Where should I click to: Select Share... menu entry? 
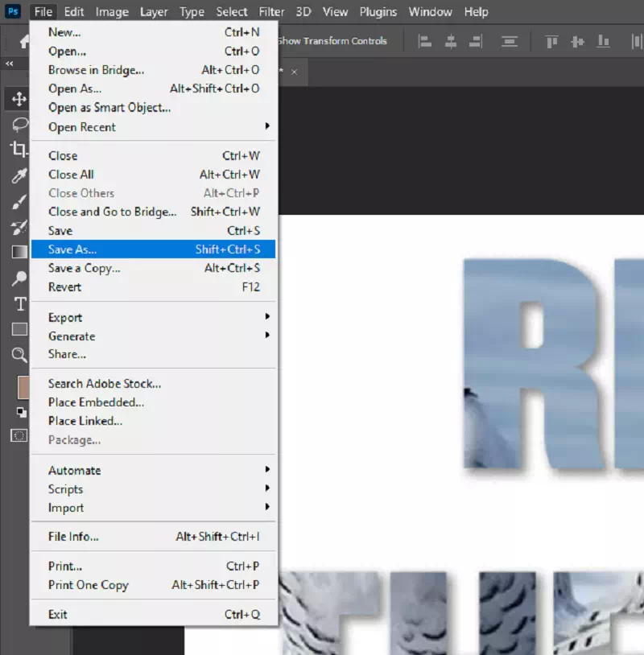pos(154,354)
